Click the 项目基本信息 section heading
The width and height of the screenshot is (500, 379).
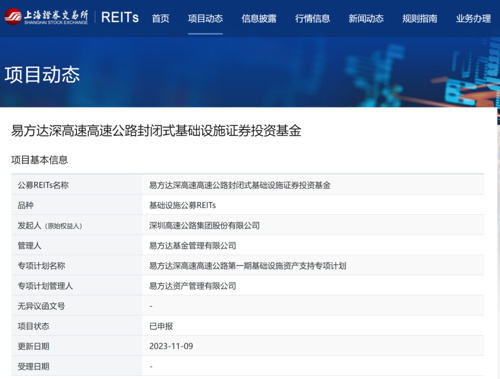(x=40, y=160)
